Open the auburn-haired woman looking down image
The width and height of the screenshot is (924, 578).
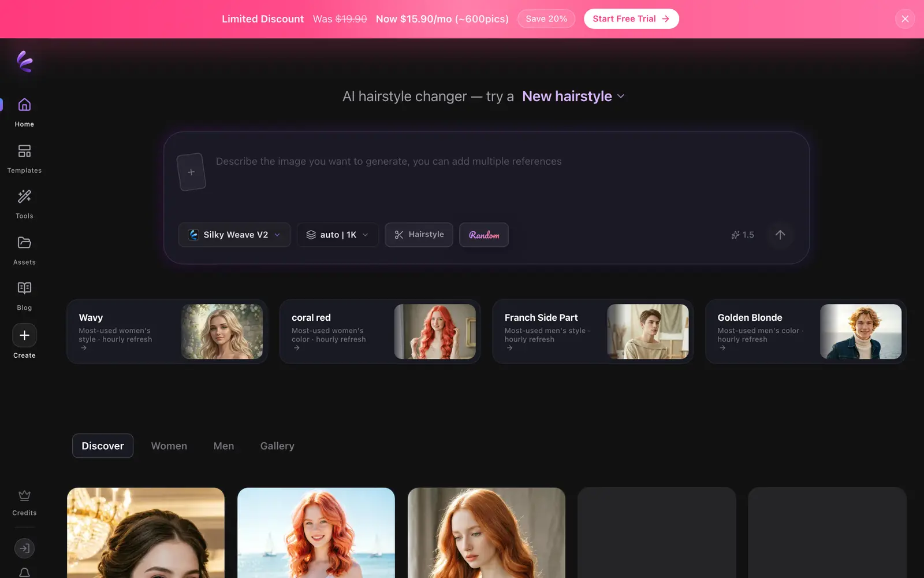pyautogui.click(x=486, y=533)
